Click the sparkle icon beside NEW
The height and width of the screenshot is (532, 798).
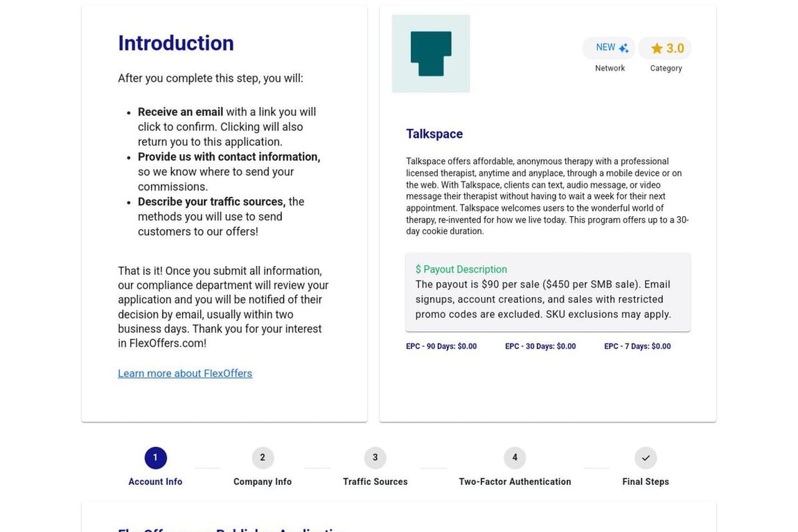(623, 48)
